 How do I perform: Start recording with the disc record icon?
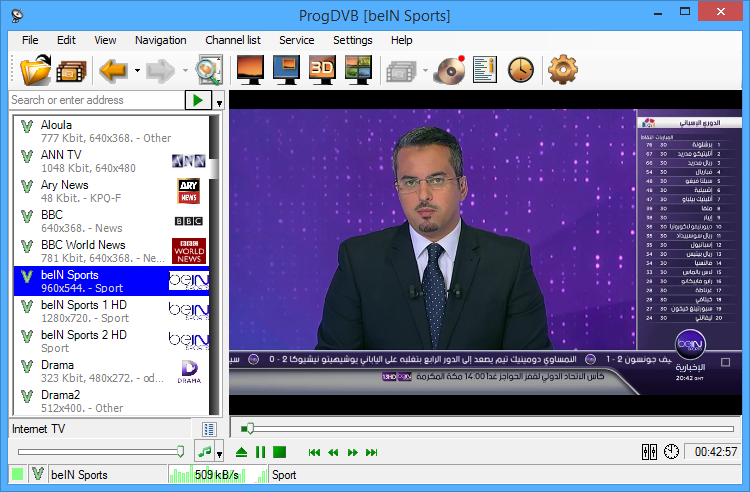pyautogui.click(x=449, y=70)
